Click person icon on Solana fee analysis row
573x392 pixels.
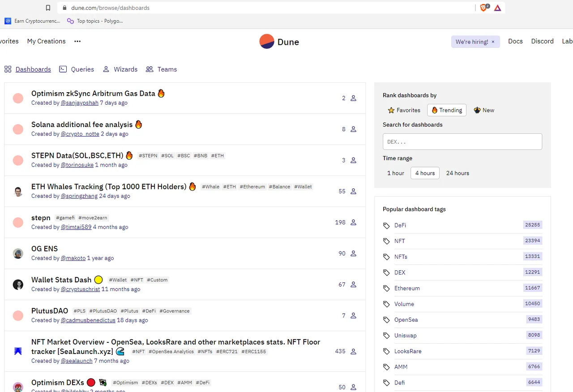click(353, 129)
